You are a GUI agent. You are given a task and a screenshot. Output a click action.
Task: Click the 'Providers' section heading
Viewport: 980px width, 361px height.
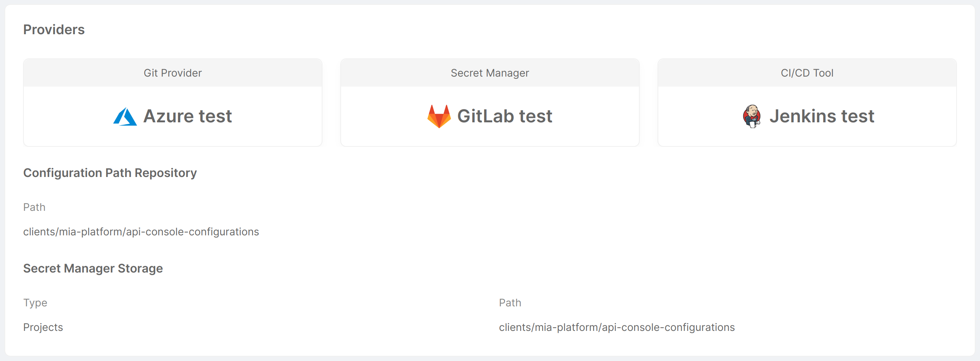point(54,30)
